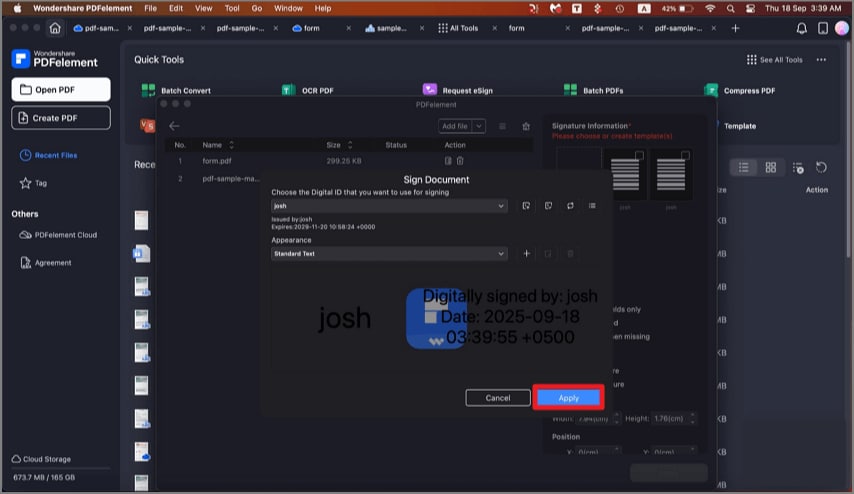Open the Tag section in sidebar
Viewport: 854px width, 494px height.
click(33, 184)
